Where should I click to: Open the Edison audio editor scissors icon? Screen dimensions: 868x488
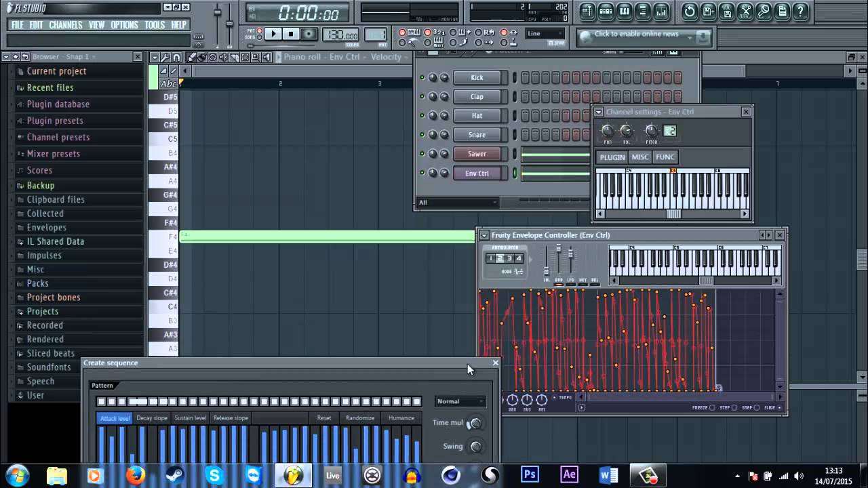coord(745,12)
